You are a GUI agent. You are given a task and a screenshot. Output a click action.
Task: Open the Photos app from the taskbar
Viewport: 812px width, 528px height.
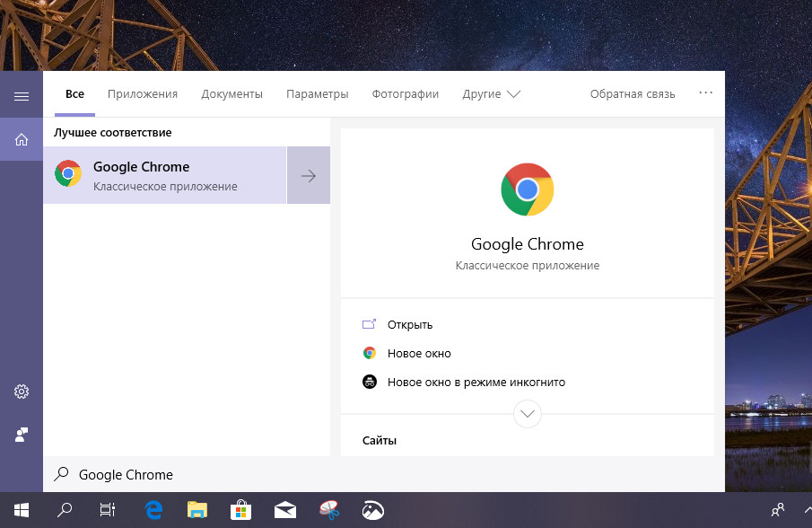pos(373,510)
